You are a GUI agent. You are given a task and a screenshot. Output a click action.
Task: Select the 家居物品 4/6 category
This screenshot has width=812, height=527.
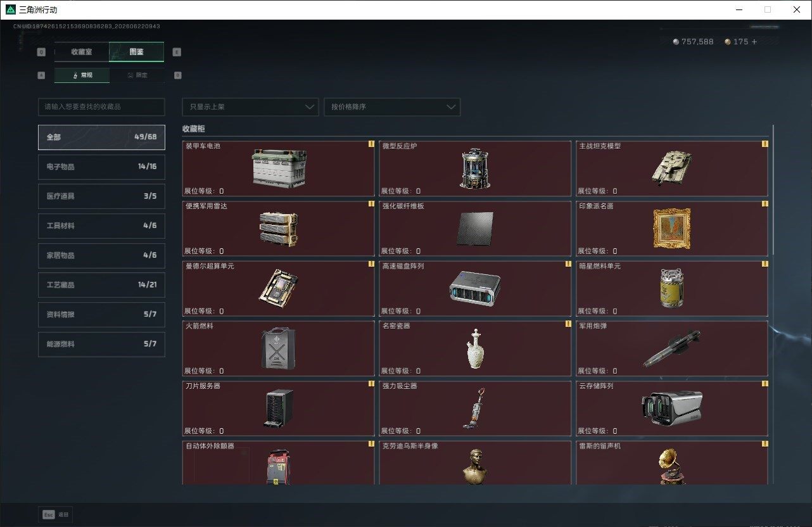101,255
